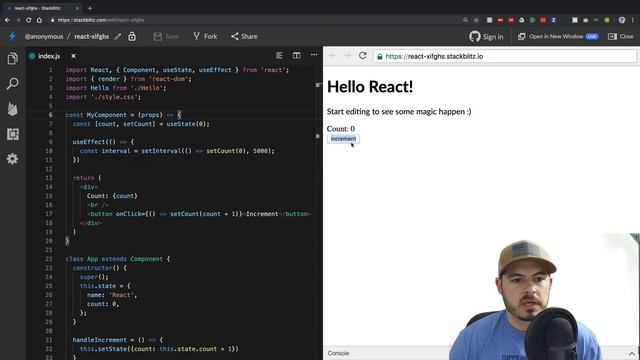Open the Settings gear in sidebar
The height and width of the screenshot is (360, 640).
click(12, 159)
